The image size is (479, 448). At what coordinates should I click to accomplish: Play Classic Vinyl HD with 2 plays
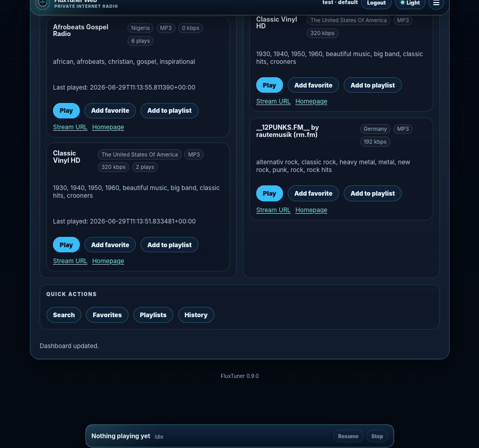66,245
